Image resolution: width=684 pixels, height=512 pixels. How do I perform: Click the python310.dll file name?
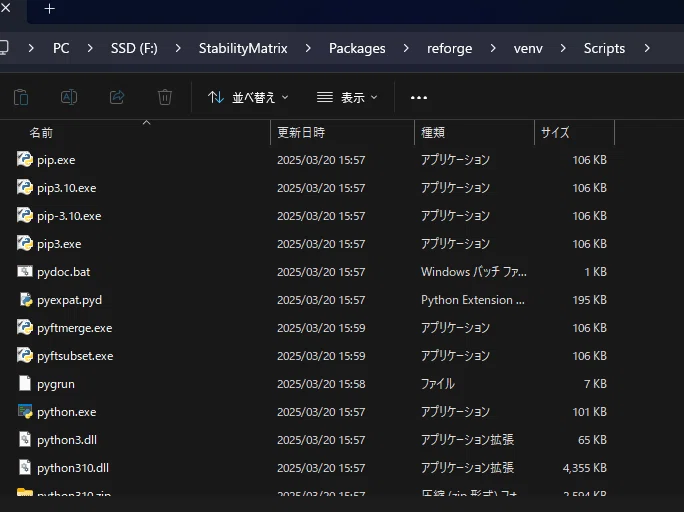(x=73, y=468)
